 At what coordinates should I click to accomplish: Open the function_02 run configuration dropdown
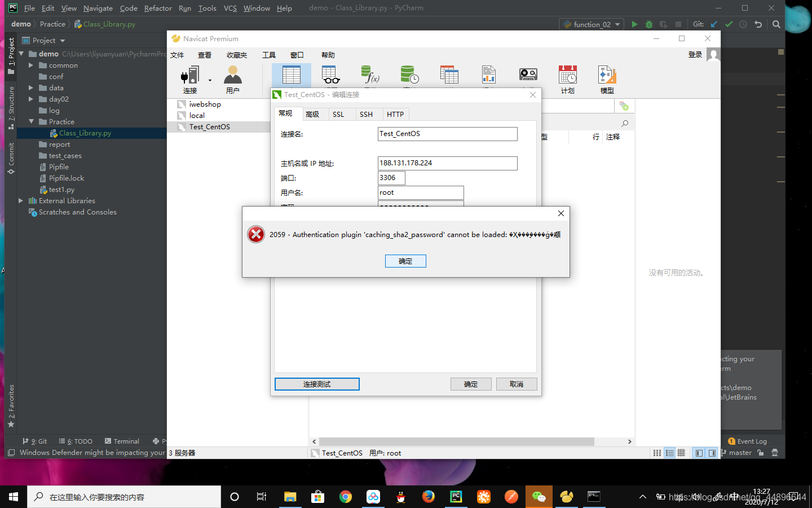tap(617, 24)
